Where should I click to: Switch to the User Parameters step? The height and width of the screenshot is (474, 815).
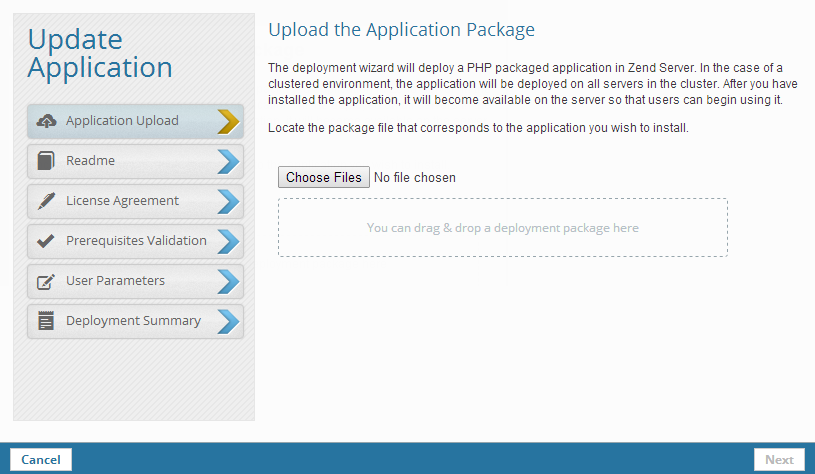click(x=115, y=281)
